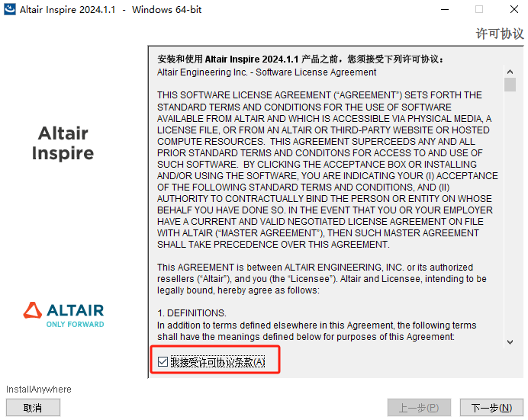
Task: Click the 许可协议 step title
Action: 500,34
